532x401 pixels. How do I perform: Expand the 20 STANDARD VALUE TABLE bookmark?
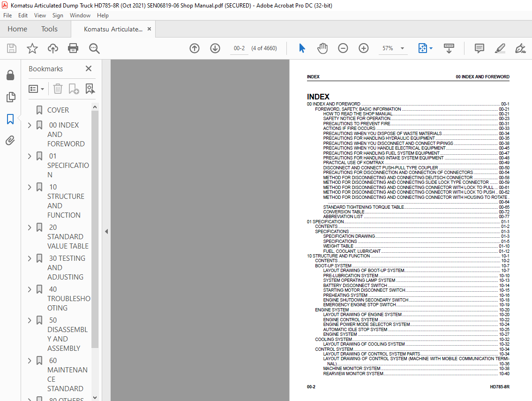click(x=30, y=227)
